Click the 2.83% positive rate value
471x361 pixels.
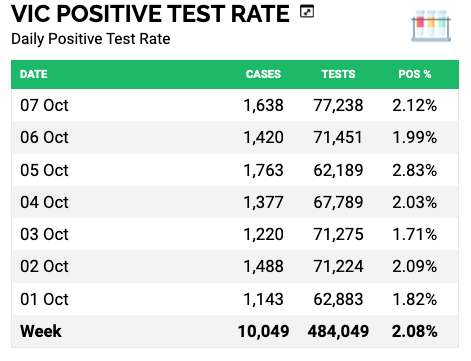[414, 170]
